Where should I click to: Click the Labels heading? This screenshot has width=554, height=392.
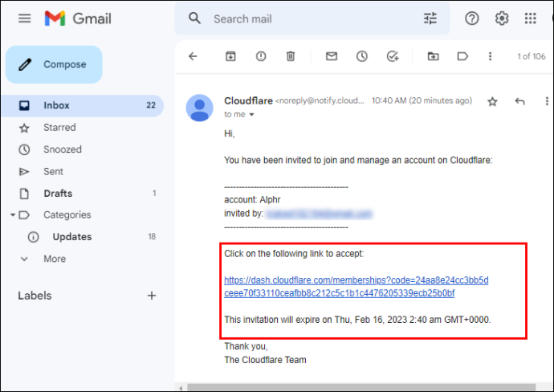[x=35, y=296]
